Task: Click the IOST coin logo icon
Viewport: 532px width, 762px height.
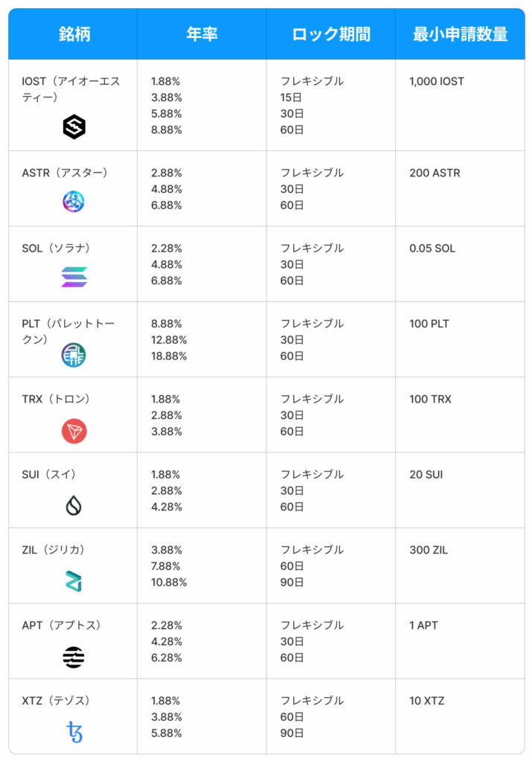Action: [74, 127]
